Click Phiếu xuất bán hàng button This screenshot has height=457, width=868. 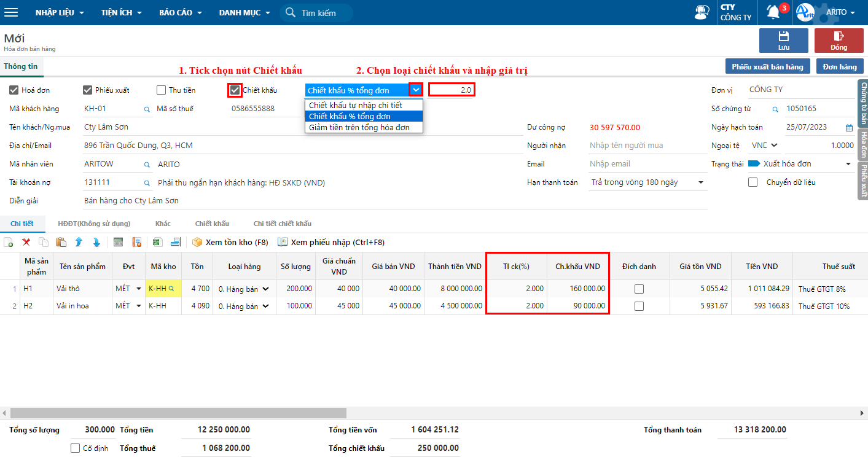(x=768, y=66)
